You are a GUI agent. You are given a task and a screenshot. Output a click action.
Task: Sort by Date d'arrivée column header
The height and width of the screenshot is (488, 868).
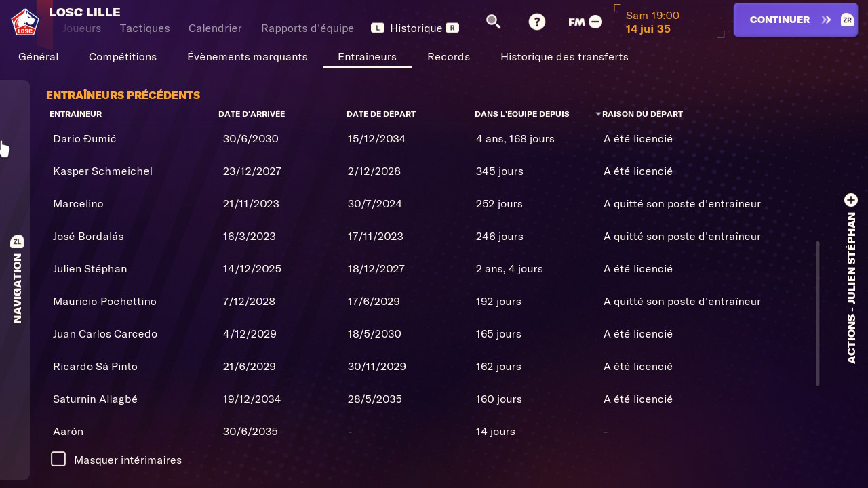(x=251, y=114)
